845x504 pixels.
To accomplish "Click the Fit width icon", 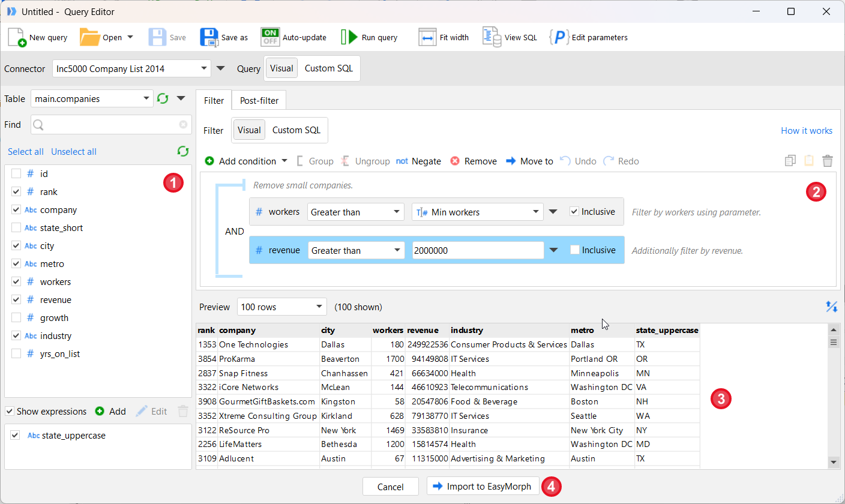I will coord(427,37).
